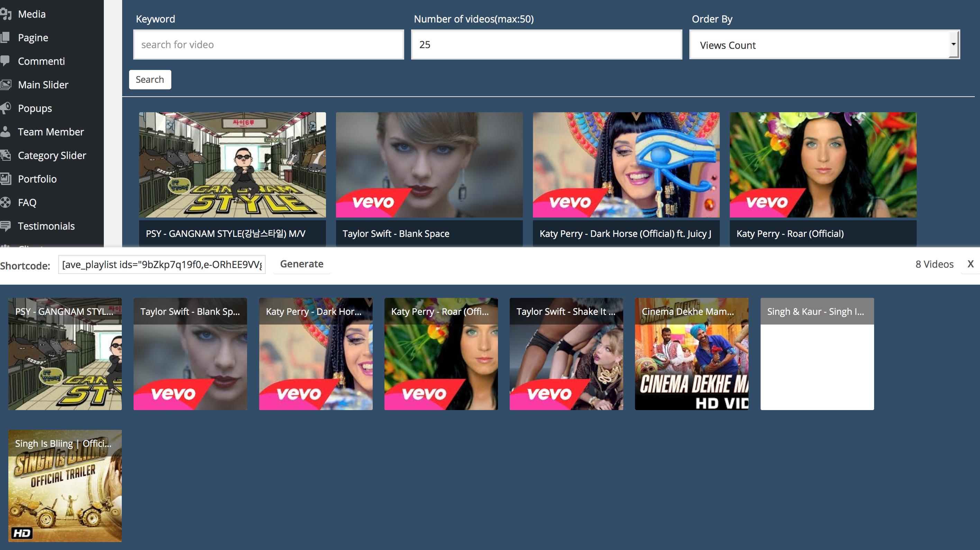Screen dimensions: 980x550
Task: Click the 'Katy Perry - Roar (Official)' title
Action: [x=790, y=233]
